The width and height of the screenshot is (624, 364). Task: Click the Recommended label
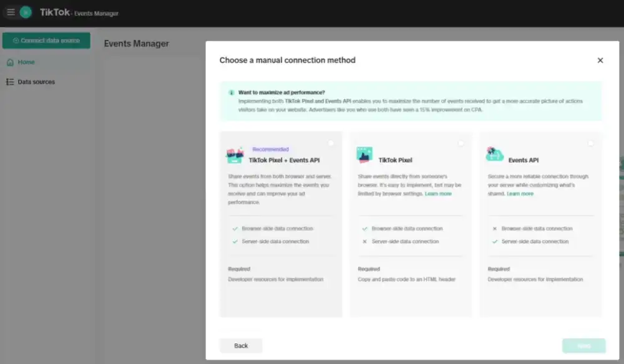(271, 150)
